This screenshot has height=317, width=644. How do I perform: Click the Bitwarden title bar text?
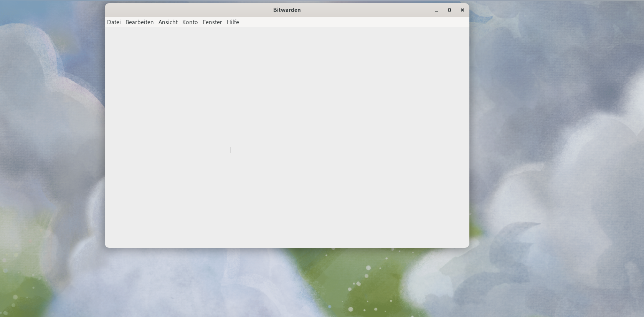[x=287, y=10]
